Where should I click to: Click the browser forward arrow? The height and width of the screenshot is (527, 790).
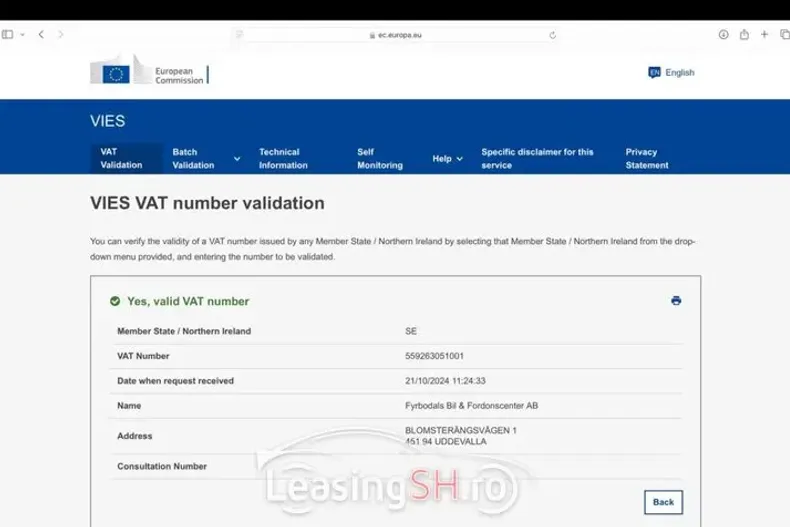pyautogui.click(x=61, y=34)
